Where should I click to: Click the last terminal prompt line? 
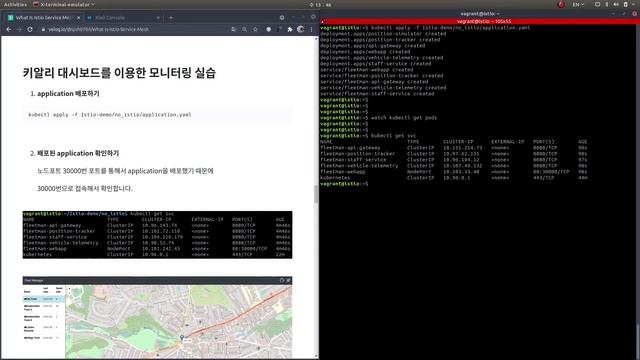pos(344,184)
